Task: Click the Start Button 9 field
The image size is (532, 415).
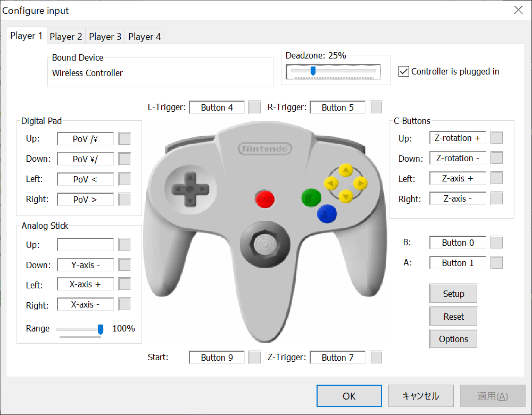Action: [217, 358]
